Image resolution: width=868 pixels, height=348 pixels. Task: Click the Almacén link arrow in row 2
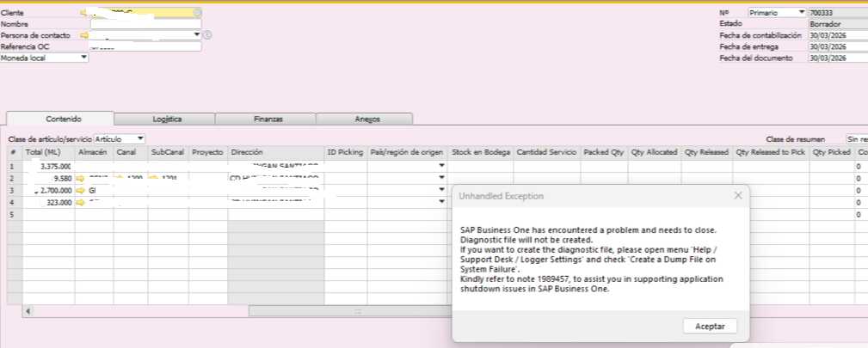tap(81, 178)
